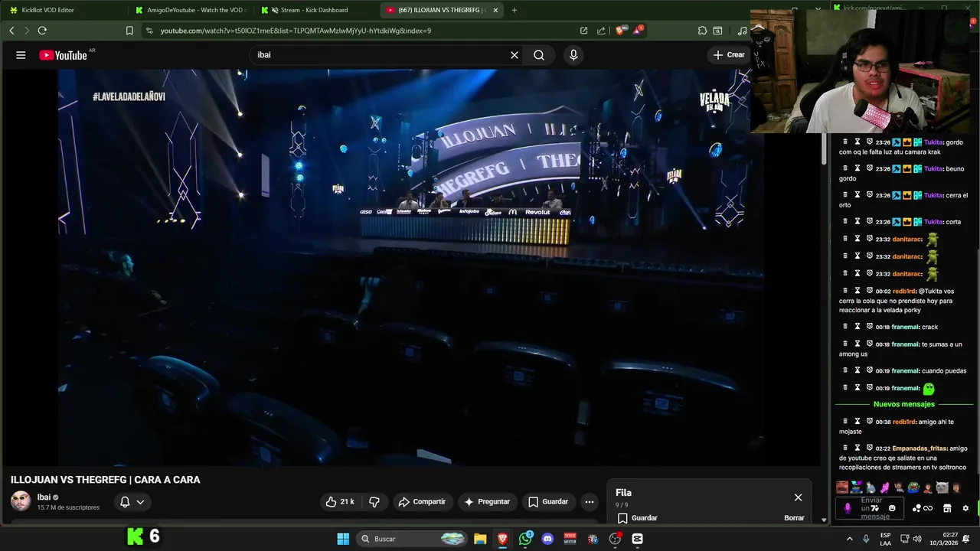Share this page via the address bar

(x=601, y=31)
